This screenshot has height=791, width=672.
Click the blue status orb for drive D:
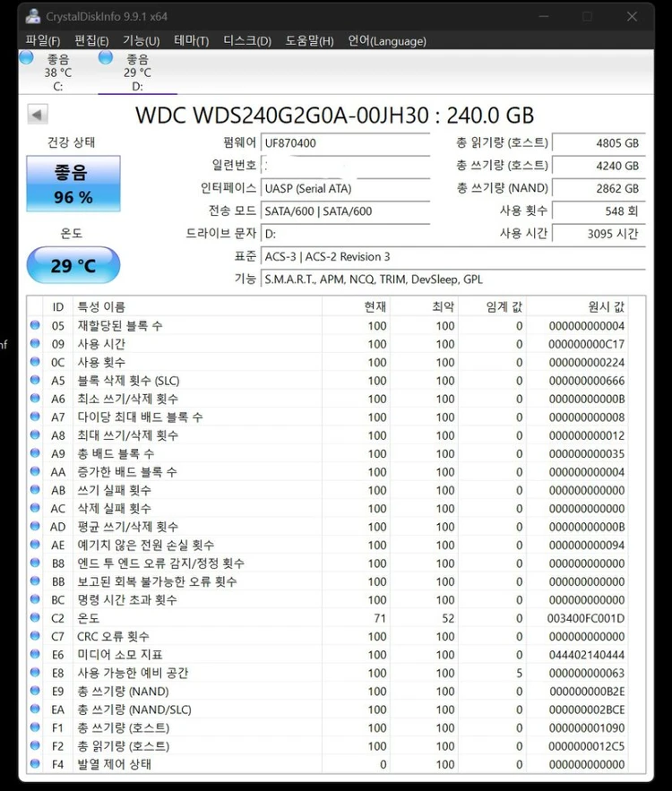(106, 57)
